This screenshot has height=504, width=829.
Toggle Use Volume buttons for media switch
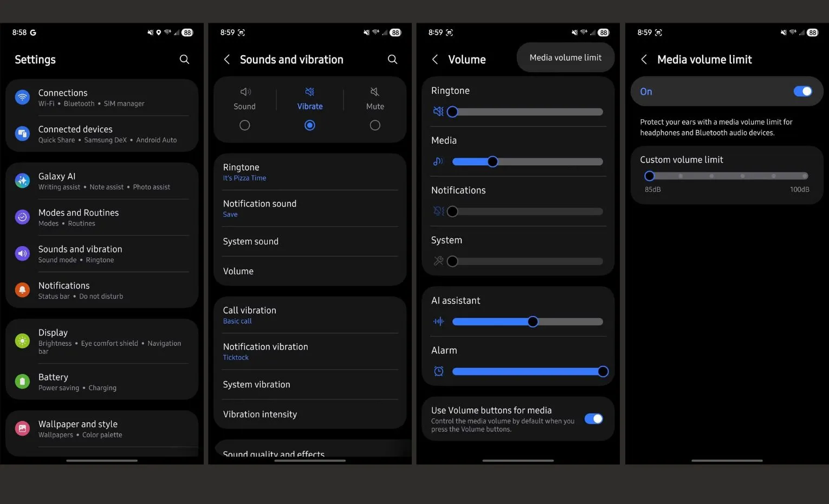(x=594, y=418)
